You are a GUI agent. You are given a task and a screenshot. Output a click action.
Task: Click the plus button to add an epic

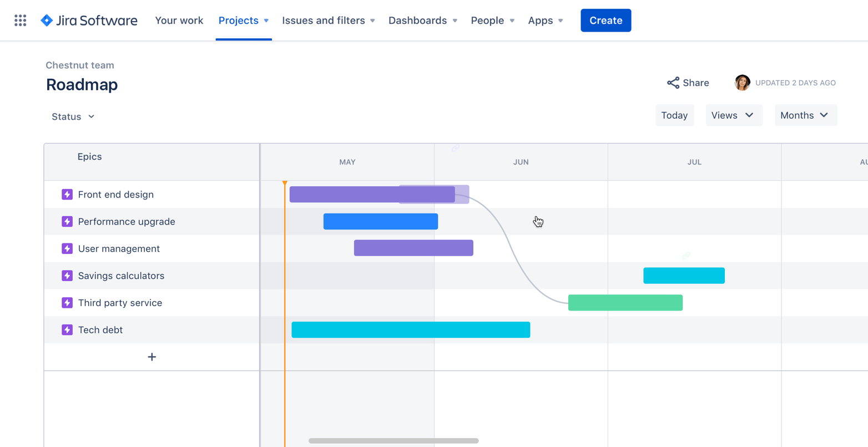pos(152,357)
